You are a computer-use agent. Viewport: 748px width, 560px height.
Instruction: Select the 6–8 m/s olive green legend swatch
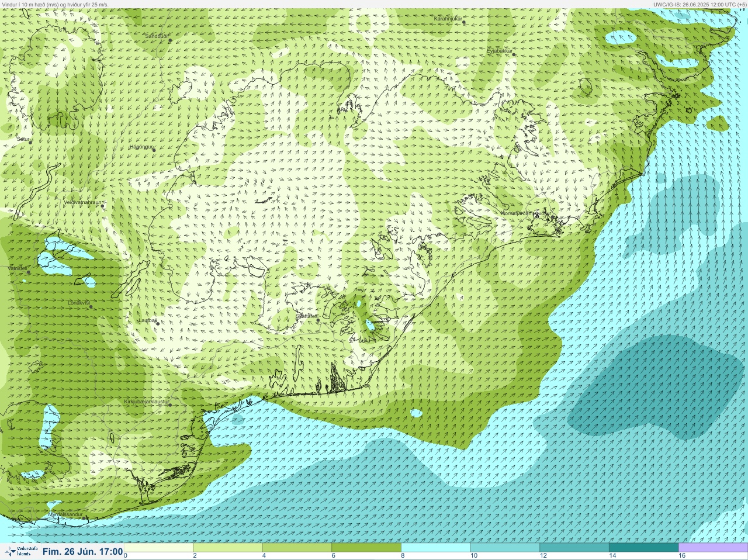pos(366,548)
